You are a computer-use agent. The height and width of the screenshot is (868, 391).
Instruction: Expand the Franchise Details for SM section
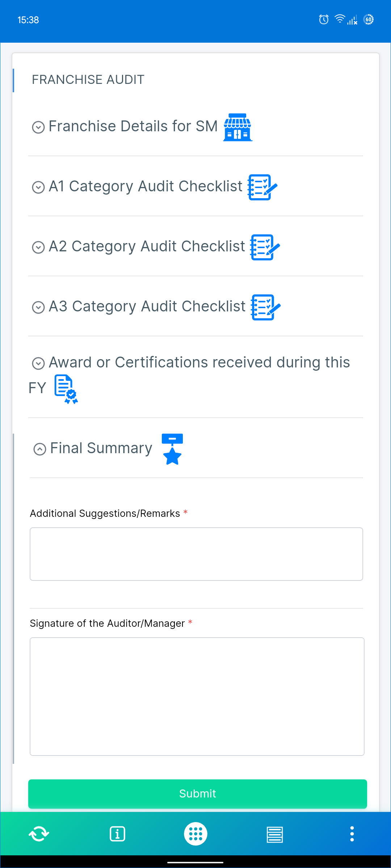tap(38, 127)
